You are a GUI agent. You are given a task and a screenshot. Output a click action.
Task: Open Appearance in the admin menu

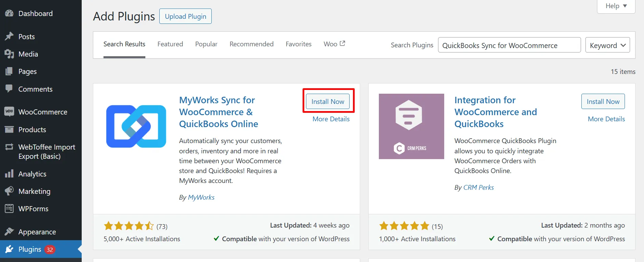point(37,232)
